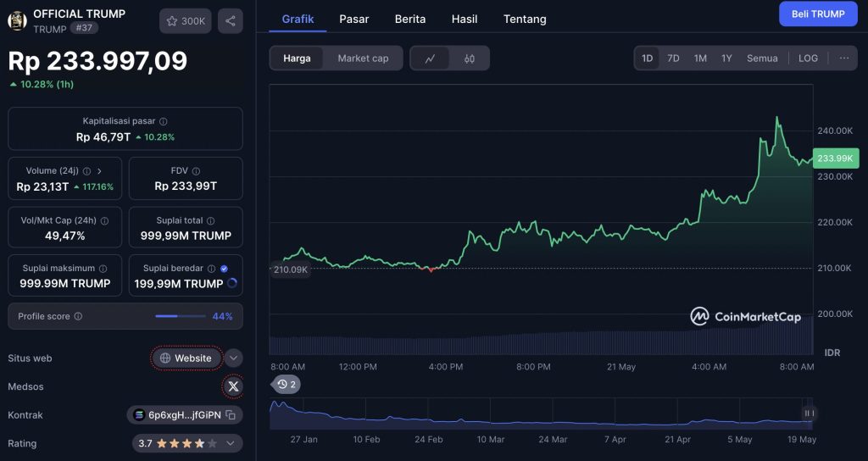
Task: Toggle LOG scale on chart
Action: (808, 58)
